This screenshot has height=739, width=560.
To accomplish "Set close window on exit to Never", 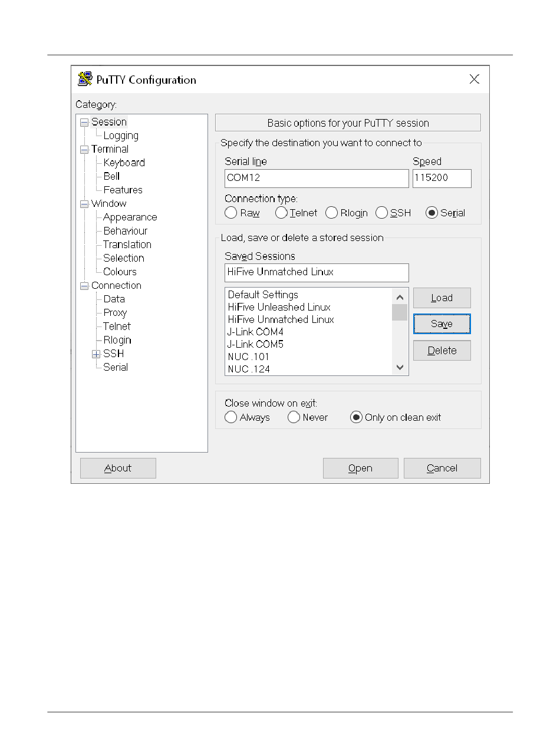I will 294,417.
